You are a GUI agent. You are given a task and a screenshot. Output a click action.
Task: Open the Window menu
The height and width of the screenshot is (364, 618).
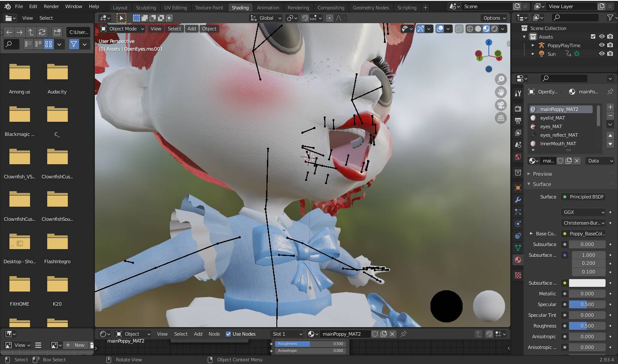coord(73,6)
